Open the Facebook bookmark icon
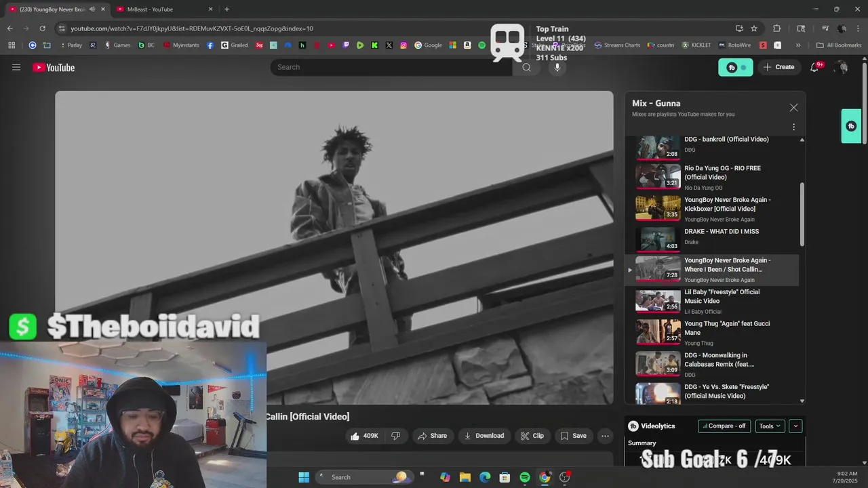 pyautogui.click(x=210, y=45)
